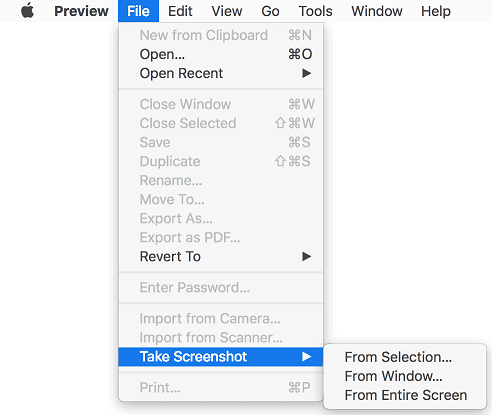
Task: Open the Edit menu
Action: tap(180, 11)
